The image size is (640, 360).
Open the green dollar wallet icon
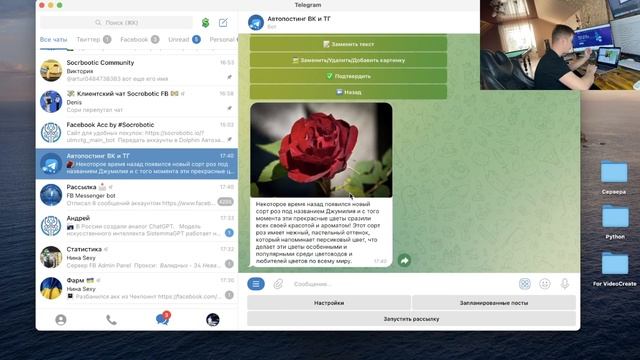206,23
